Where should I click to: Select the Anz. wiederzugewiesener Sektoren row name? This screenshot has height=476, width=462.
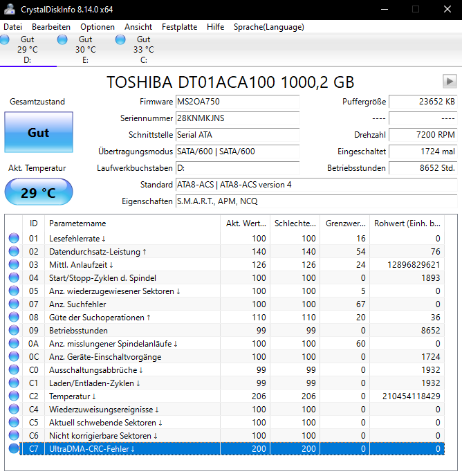pos(114,291)
